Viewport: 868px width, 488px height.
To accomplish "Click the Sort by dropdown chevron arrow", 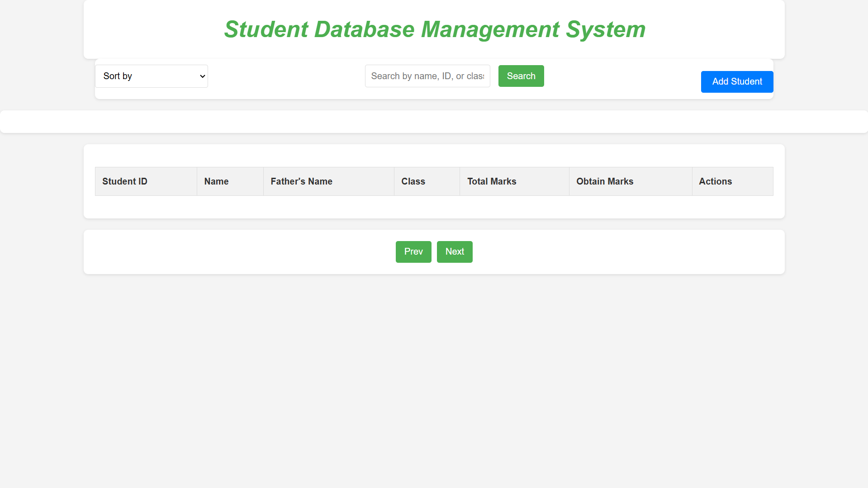I will (202, 76).
